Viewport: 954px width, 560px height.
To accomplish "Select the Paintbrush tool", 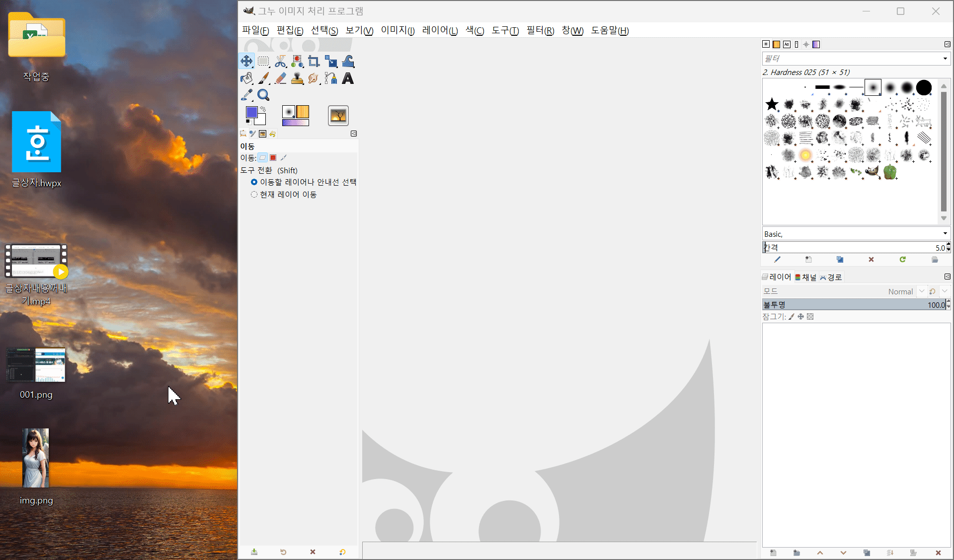I will [x=263, y=78].
